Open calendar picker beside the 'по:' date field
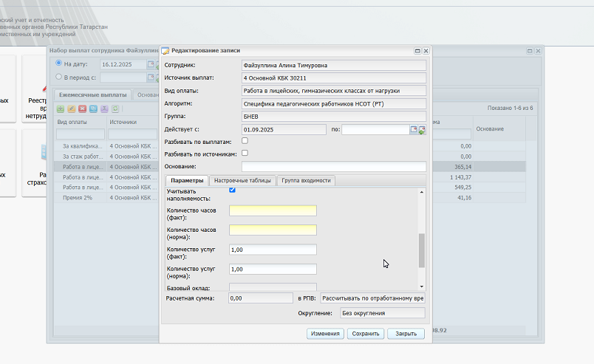 (x=414, y=129)
